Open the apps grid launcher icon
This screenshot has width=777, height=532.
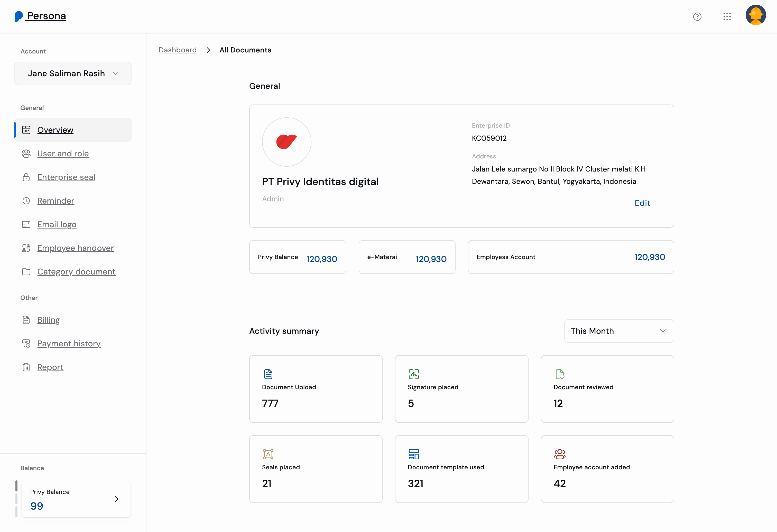(x=727, y=16)
